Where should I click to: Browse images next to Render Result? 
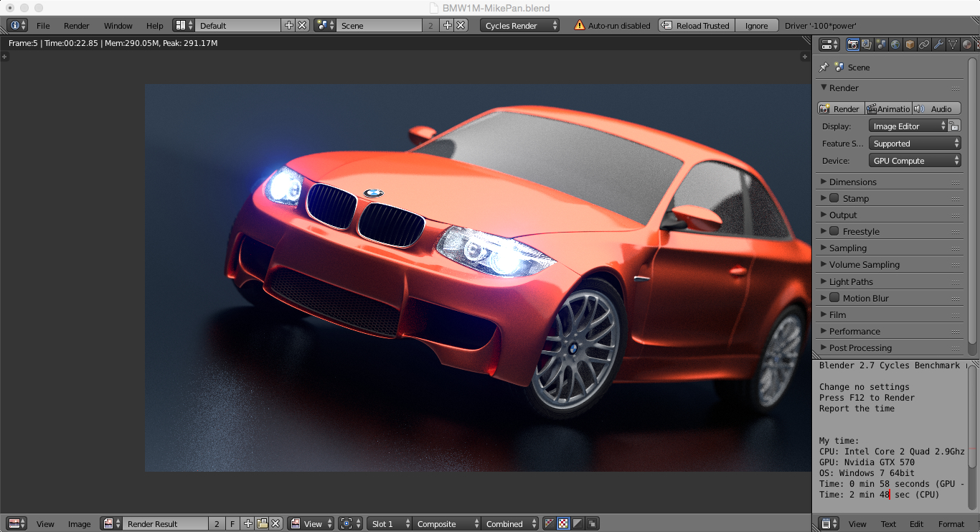click(110, 523)
